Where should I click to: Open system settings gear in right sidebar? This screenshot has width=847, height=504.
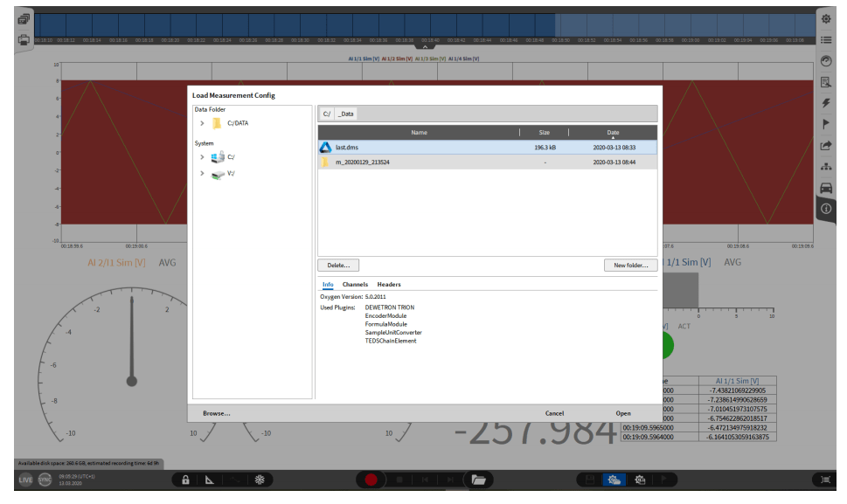[825, 19]
